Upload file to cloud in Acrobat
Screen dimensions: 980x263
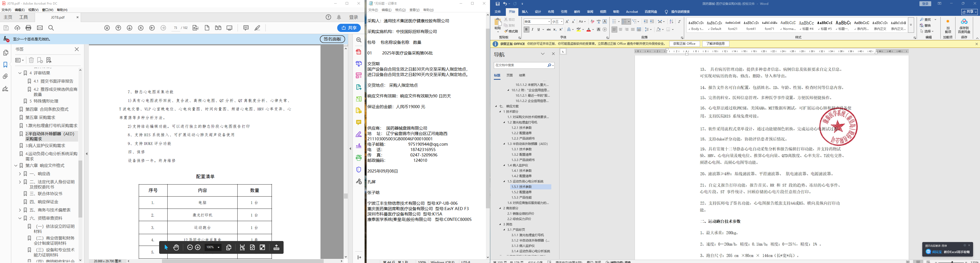point(17,28)
